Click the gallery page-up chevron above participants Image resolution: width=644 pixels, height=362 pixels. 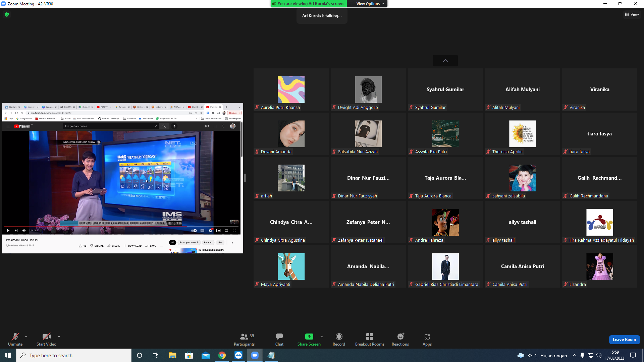[x=445, y=61]
